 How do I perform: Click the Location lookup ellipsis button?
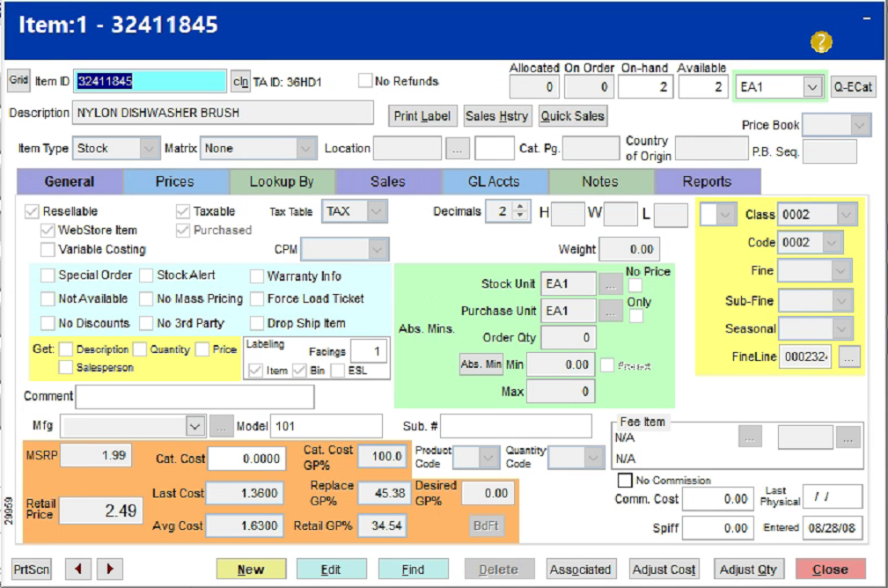coord(456,149)
